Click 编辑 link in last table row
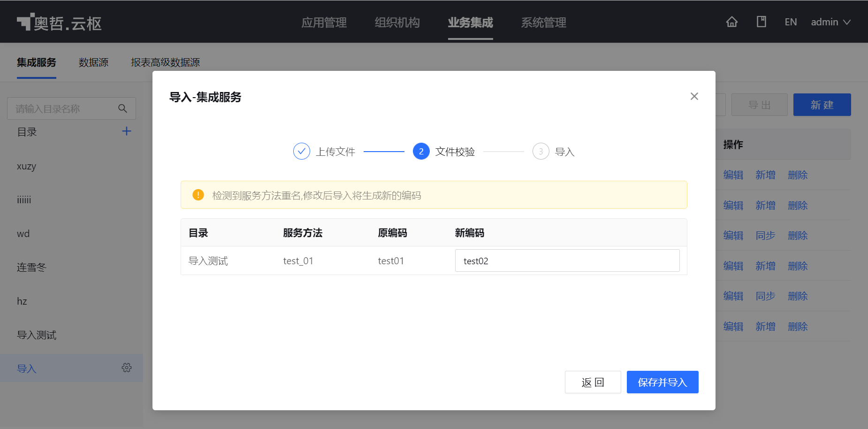868x429 pixels. (x=733, y=327)
